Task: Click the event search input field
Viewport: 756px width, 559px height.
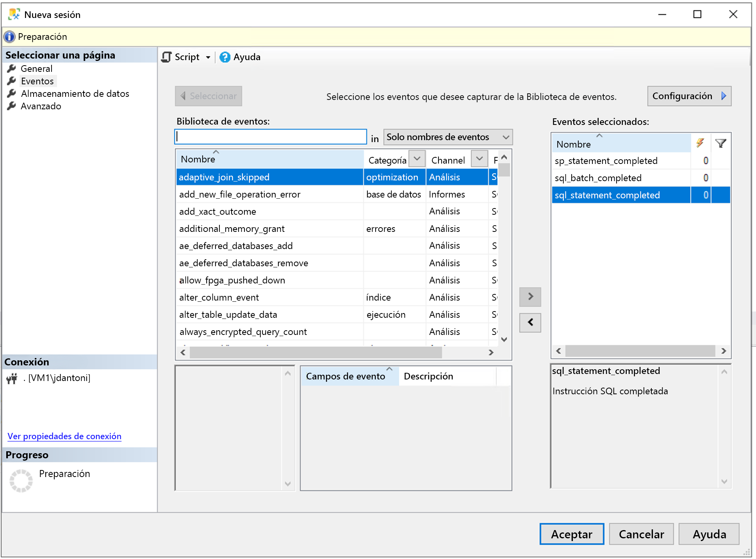Action: pyautogui.click(x=271, y=136)
